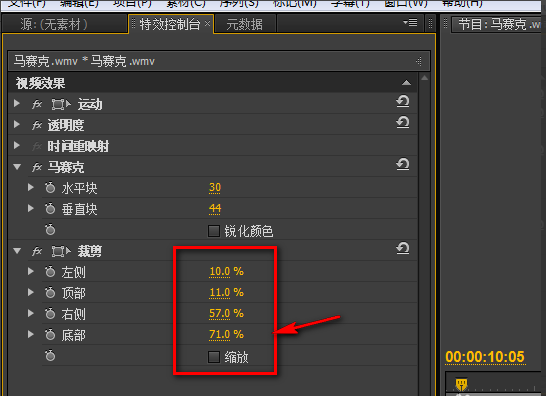
Task: Expand the 左侧 crop property
Action: coord(31,271)
